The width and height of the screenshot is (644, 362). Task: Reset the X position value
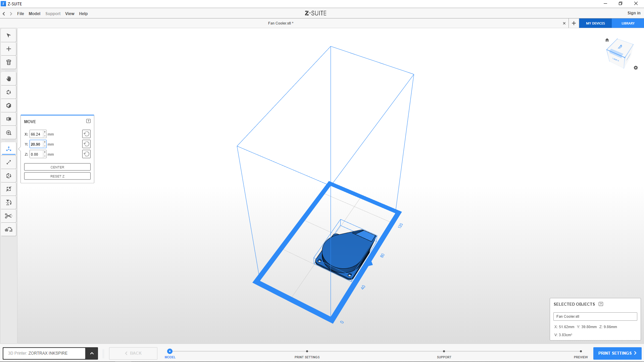[86, 134]
